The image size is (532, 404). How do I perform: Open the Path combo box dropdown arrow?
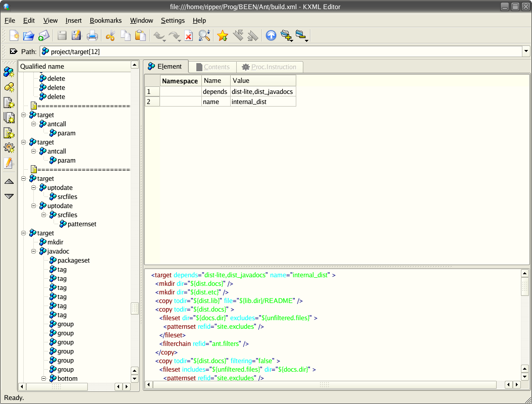pos(526,51)
